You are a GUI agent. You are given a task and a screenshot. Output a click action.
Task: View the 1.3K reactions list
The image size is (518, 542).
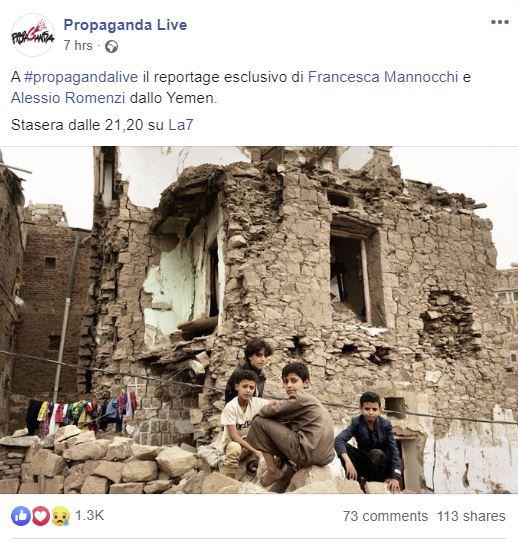point(89,515)
